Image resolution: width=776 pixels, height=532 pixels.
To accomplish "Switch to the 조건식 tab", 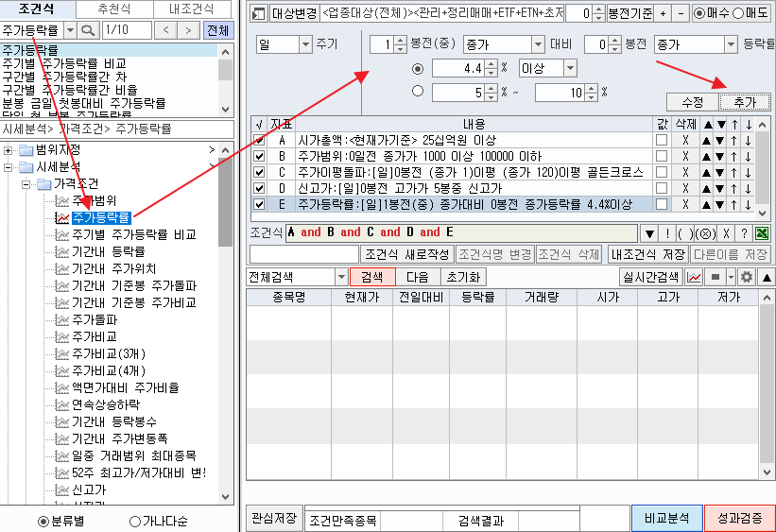I will click(37, 9).
